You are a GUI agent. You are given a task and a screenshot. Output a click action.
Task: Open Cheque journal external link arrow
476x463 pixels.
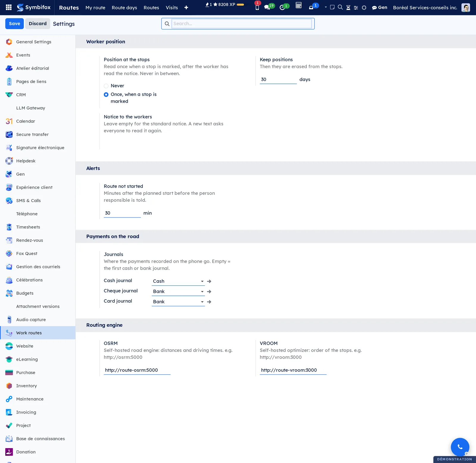pyautogui.click(x=209, y=292)
